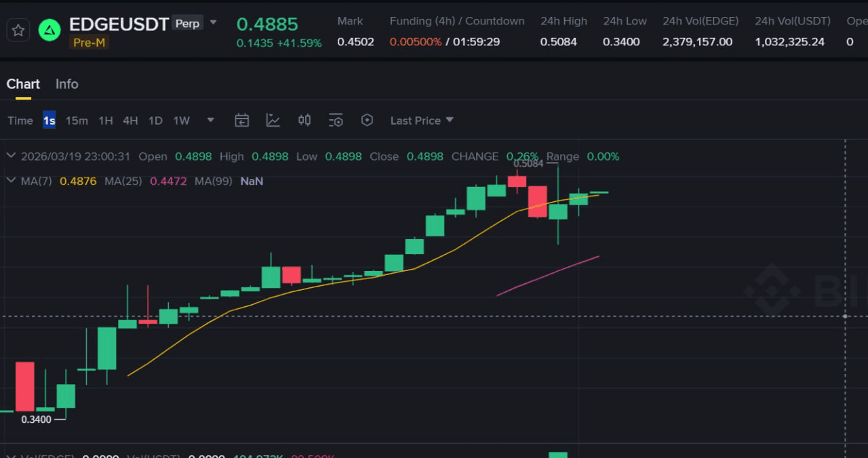Star EDGEUSDT as a favorite

[18, 30]
